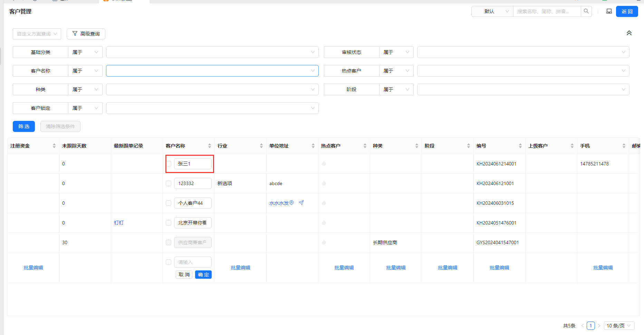Click the paper-plane navigation icon in 单位地址
Image resolution: width=644 pixels, height=335 pixels.
click(301, 203)
